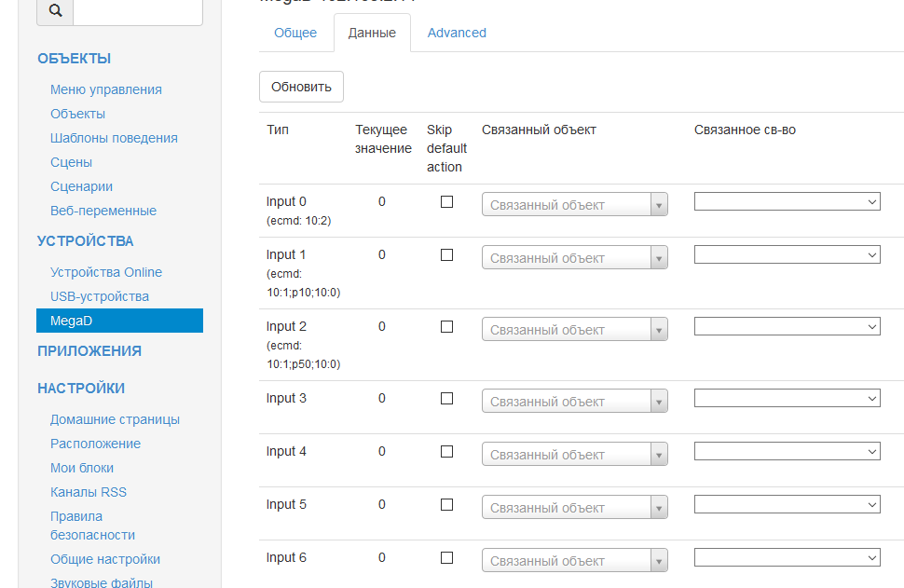Image resolution: width=904 pixels, height=588 pixels.
Task: Open Input 1 linked property combo box
Action: [787, 254]
